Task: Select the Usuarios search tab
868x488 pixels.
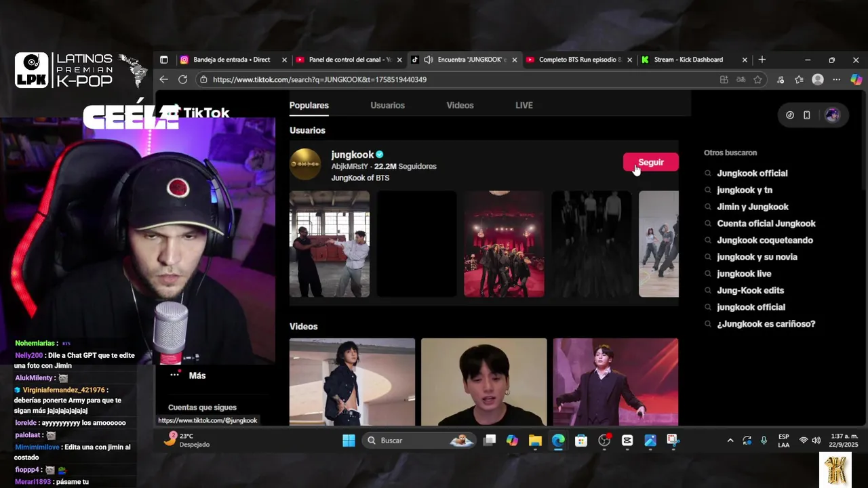Action: [387, 105]
